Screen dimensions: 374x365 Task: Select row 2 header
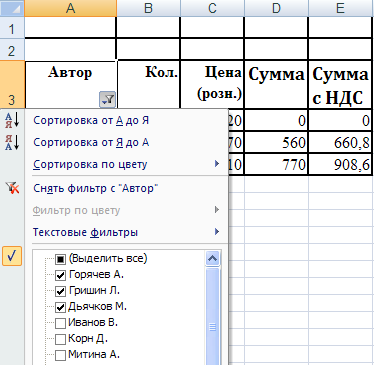coord(12,50)
